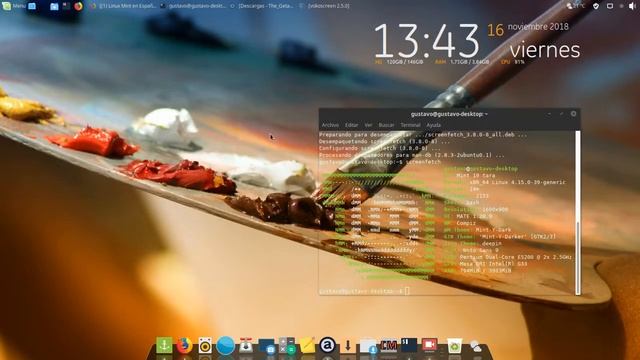Open the Editar menu in terminal

click(x=351, y=125)
